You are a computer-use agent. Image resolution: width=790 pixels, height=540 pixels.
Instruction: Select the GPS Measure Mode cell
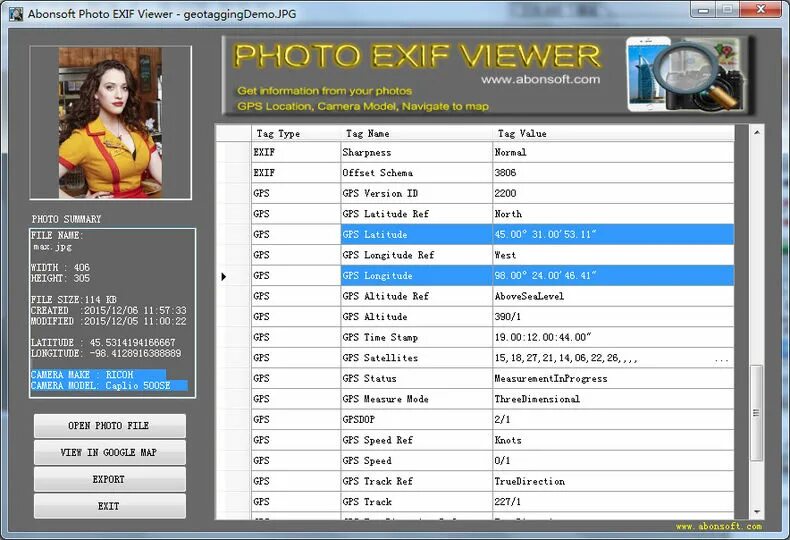tap(417, 399)
